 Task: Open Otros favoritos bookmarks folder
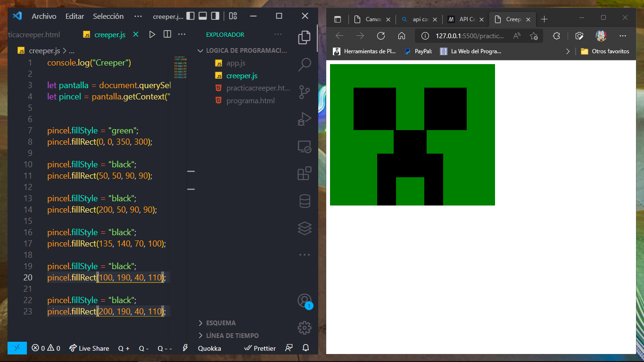(x=605, y=51)
